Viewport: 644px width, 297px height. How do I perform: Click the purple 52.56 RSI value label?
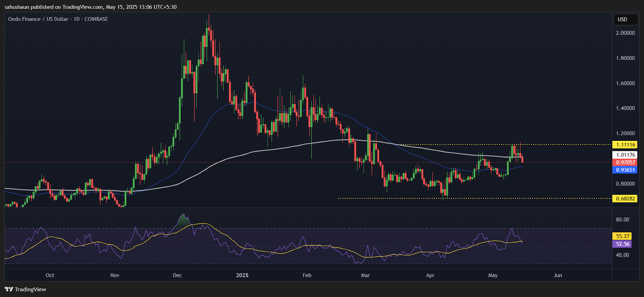pos(622,244)
